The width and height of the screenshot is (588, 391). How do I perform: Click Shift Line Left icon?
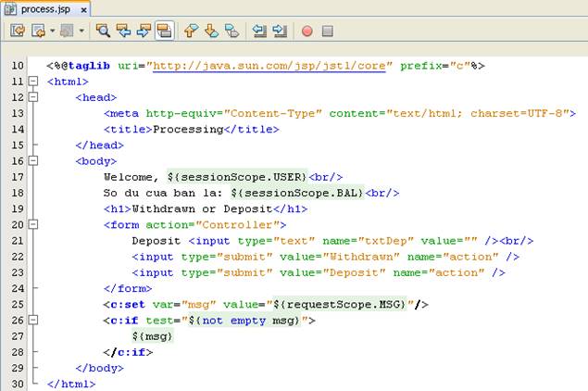point(259,31)
